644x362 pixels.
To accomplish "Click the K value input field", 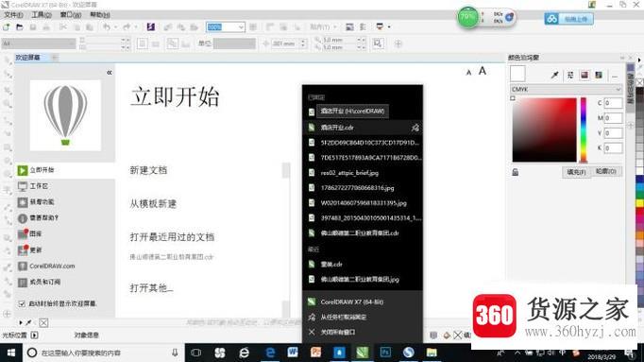I will [x=613, y=147].
